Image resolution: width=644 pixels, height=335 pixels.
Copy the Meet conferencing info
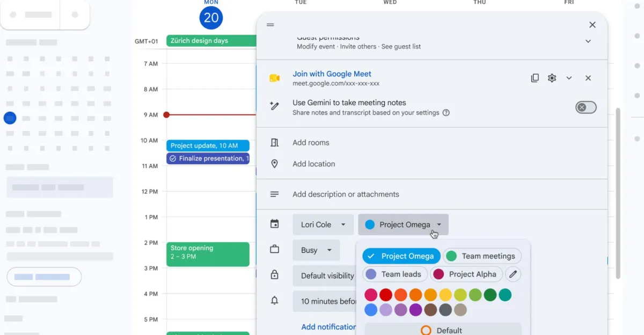[535, 78]
